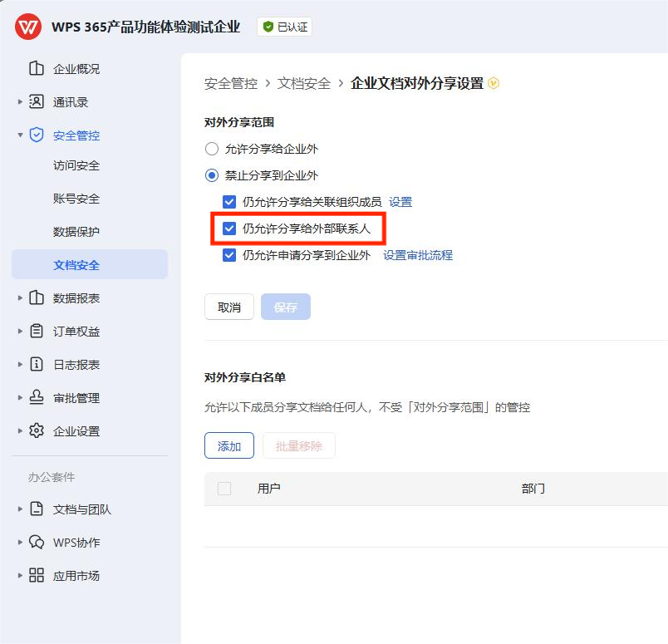Image resolution: width=668 pixels, height=644 pixels.
Task: Click the 数据报表 icon
Action: (37, 297)
